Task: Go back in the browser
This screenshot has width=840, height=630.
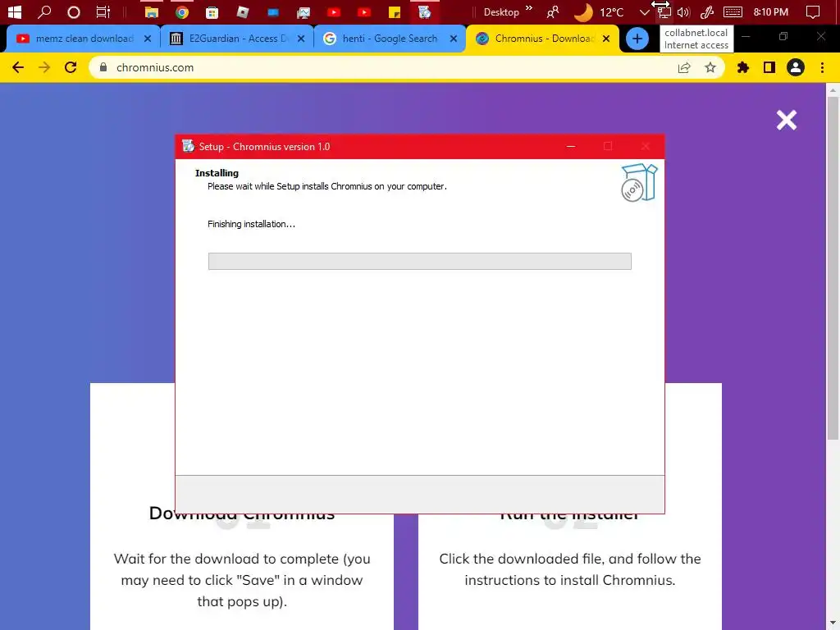Action: pyautogui.click(x=18, y=67)
